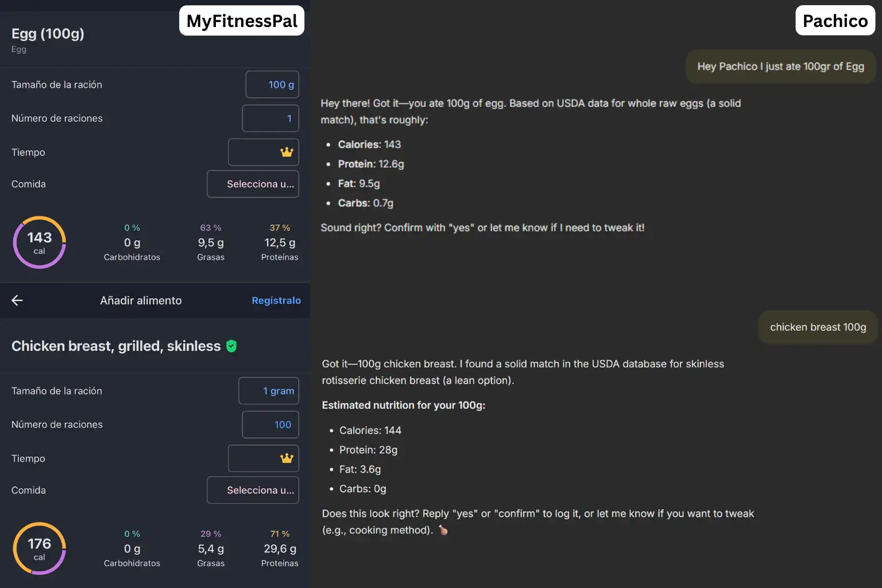Click 'Fat: 9.5g' in Pachico's reply

359,184
